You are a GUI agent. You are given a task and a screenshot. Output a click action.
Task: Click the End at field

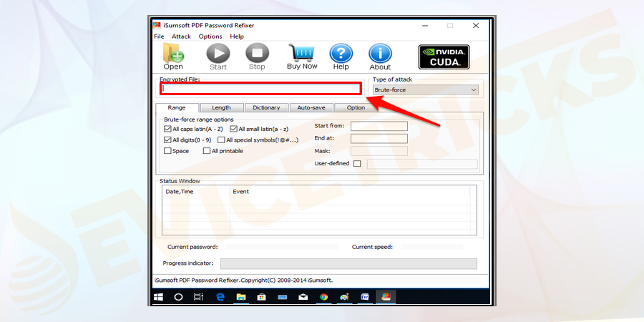[x=379, y=138]
